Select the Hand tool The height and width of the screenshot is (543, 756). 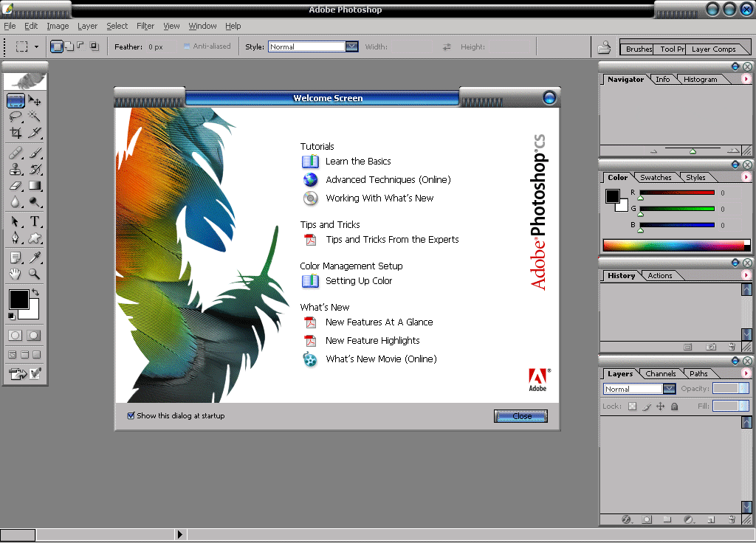[16, 274]
